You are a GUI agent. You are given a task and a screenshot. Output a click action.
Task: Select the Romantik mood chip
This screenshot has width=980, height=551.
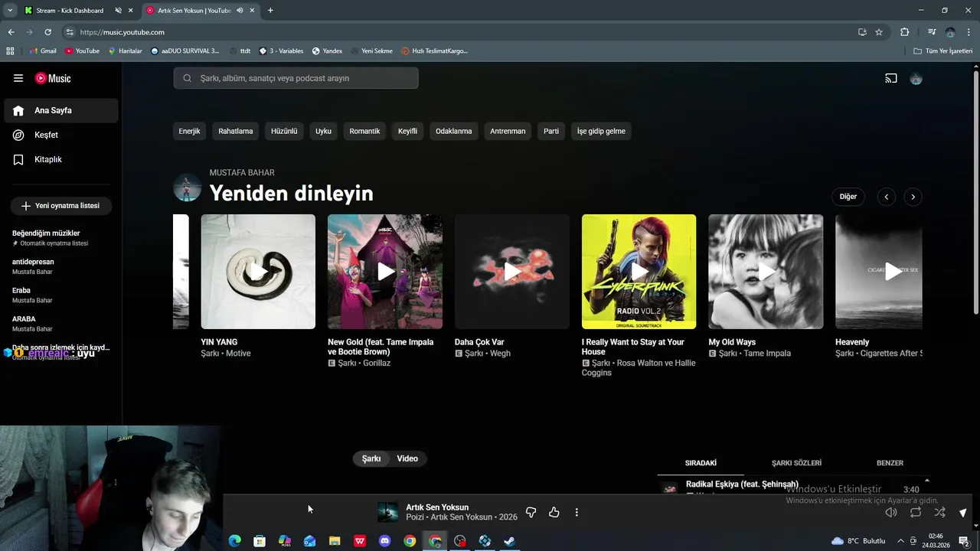click(364, 131)
